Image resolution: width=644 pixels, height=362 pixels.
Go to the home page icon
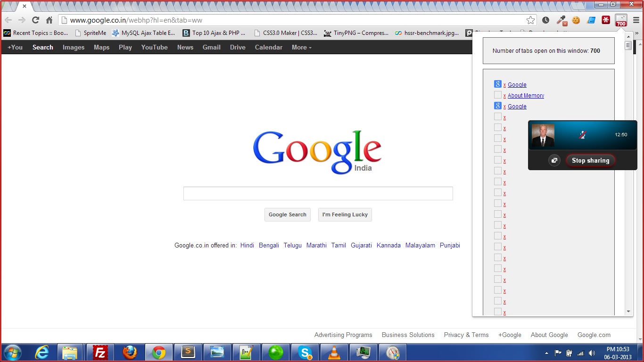(x=49, y=20)
